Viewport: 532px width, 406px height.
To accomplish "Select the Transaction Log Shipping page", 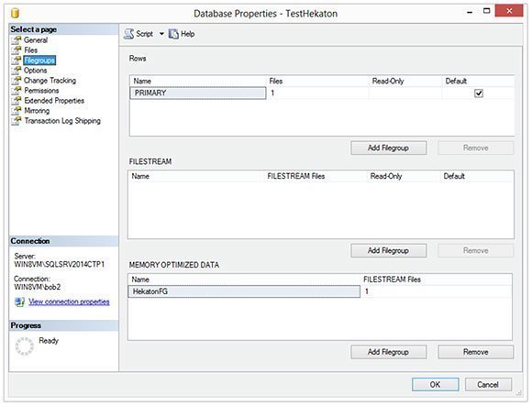I will click(x=62, y=121).
